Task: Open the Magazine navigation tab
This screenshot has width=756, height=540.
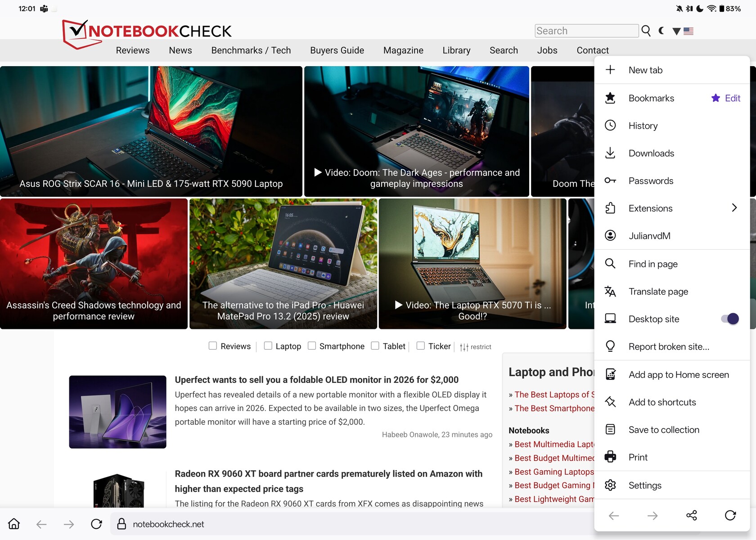Action: [403, 50]
